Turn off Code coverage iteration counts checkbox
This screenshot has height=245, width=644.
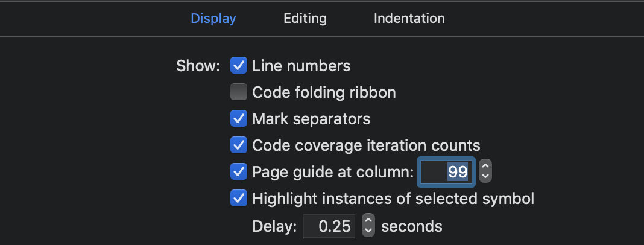coord(239,145)
